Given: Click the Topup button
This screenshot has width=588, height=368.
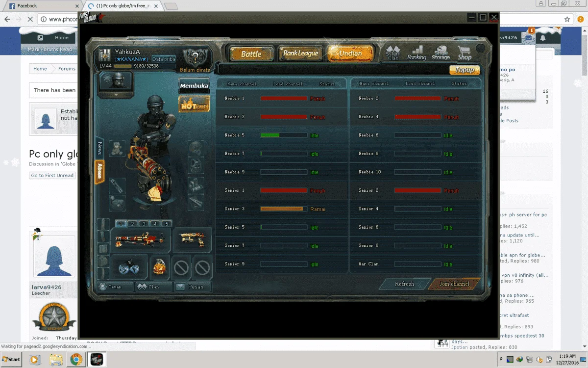Looking at the screenshot, I should click(464, 70).
